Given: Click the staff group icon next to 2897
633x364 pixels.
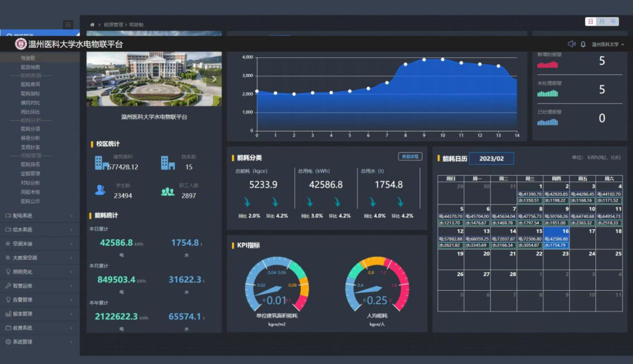Looking at the screenshot, I should click(168, 192).
